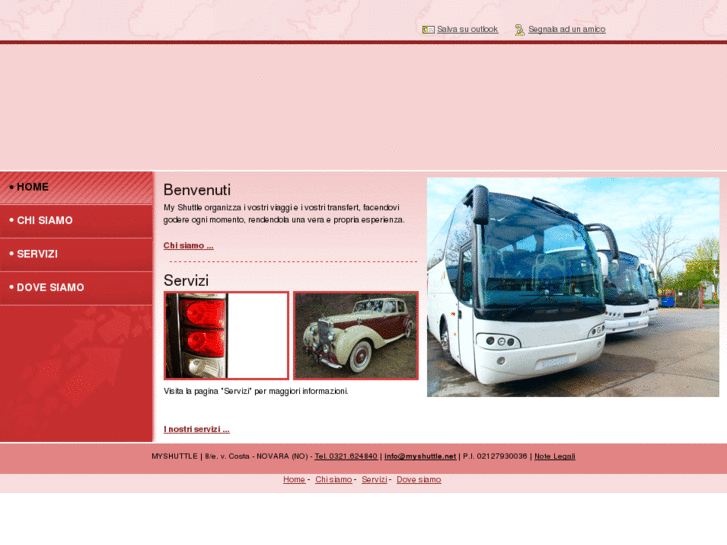This screenshot has height=545, width=727.
Task: Click the 'P.I. 02127930036' footer text
Action: [495, 456]
